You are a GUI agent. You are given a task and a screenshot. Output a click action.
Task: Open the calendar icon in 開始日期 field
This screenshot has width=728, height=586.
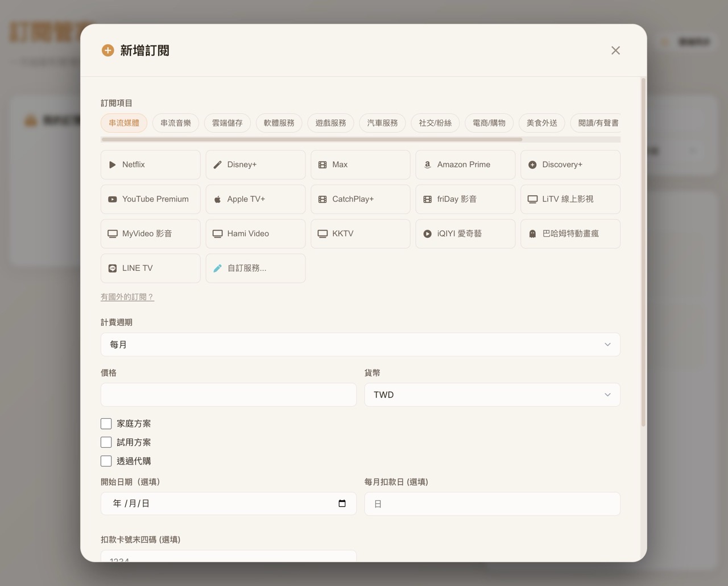point(342,504)
